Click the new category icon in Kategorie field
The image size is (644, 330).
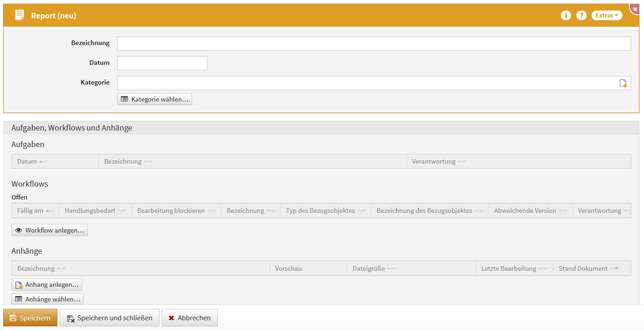[x=623, y=83]
